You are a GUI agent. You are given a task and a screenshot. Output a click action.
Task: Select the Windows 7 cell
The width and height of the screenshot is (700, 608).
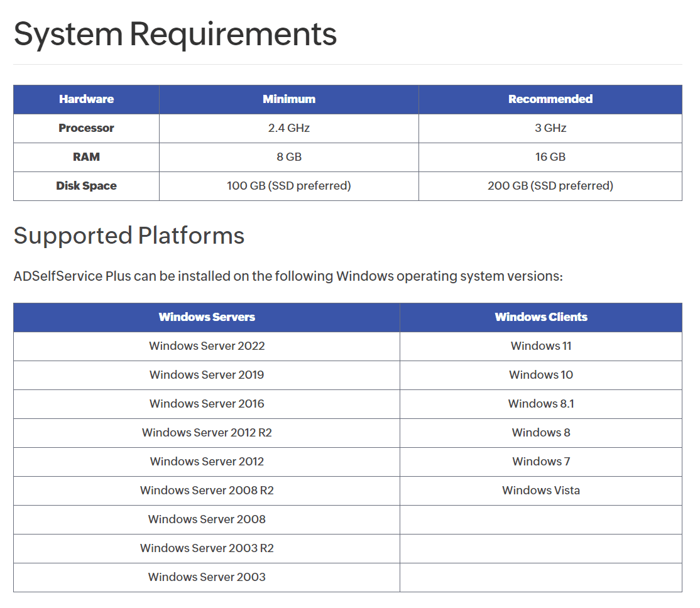(541, 462)
